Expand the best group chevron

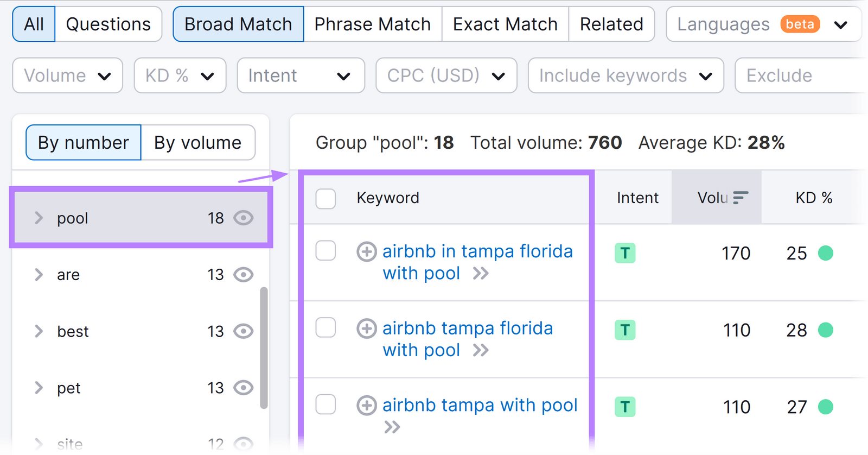tap(39, 331)
